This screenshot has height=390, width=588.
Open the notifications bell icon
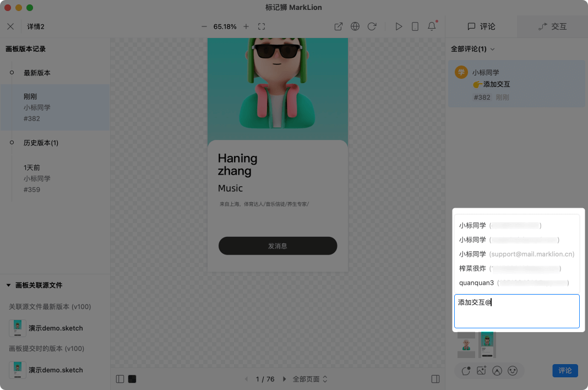pos(431,26)
